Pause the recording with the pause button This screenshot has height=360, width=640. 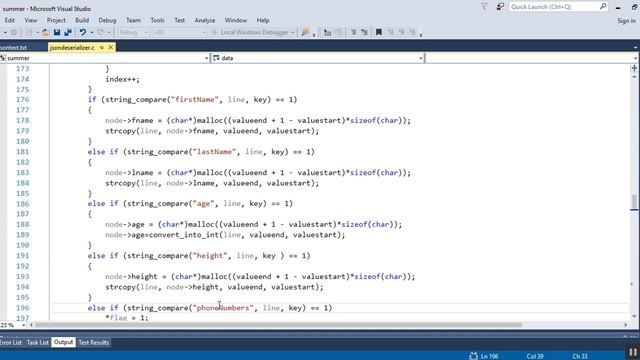(x=633, y=352)
